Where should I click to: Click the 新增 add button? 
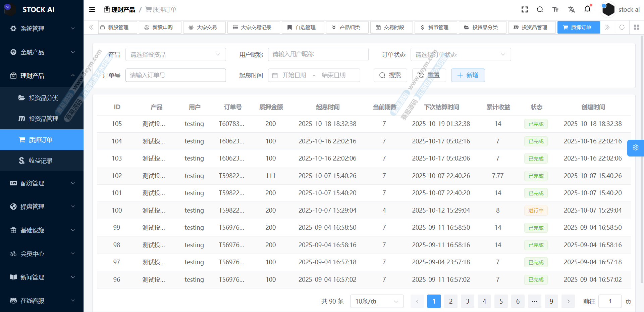(x=468, y=75)
